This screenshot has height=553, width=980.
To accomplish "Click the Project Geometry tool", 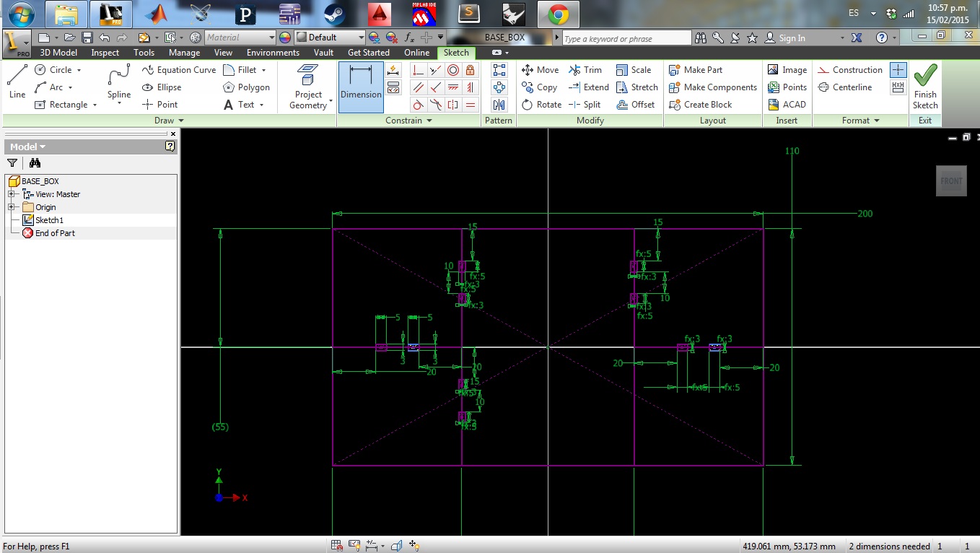I will [x=309, y=87].
